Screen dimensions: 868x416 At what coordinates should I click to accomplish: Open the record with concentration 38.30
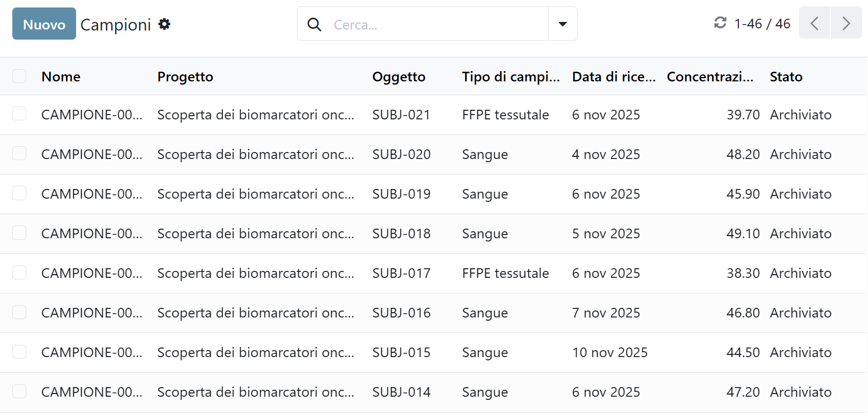pos(433,273)
